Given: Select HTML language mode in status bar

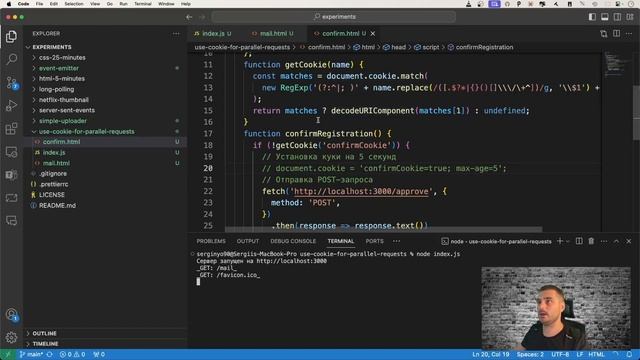Looking at the screenshot, I should 596,354.
